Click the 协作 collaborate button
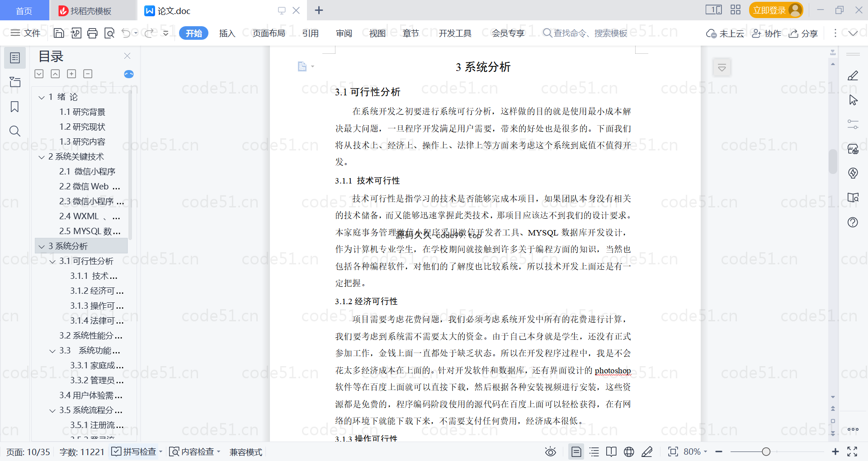Screen dimensions: 868x461 point(766,33)
